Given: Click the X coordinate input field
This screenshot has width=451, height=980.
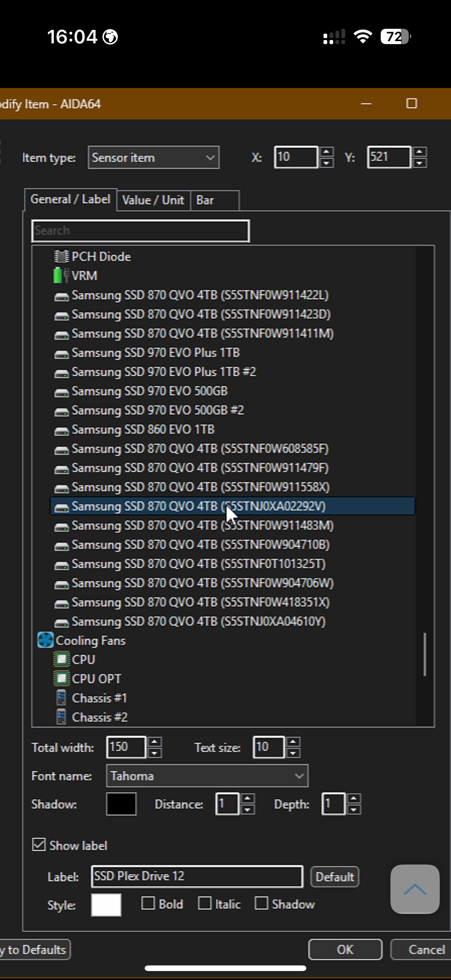Looking at the screenshot, I should (x=296, y=157).
